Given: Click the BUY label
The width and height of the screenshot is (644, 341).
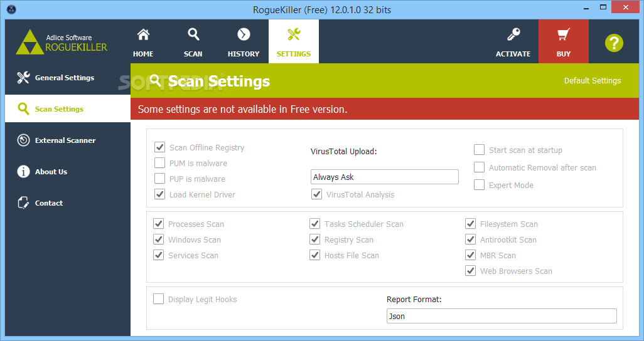Looking at the screenshot, I should point(564,54).
